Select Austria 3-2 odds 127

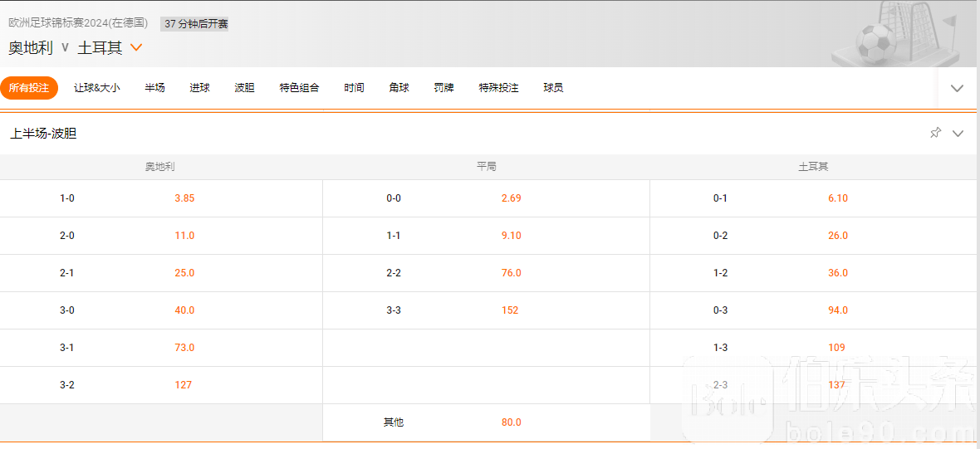184,385
